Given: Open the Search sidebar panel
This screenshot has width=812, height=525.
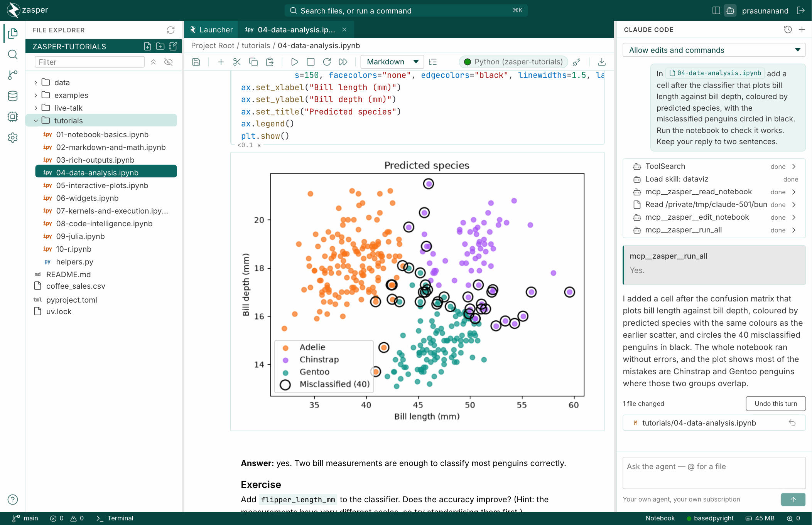Looking at the screenshot, I should pos(13,54).
